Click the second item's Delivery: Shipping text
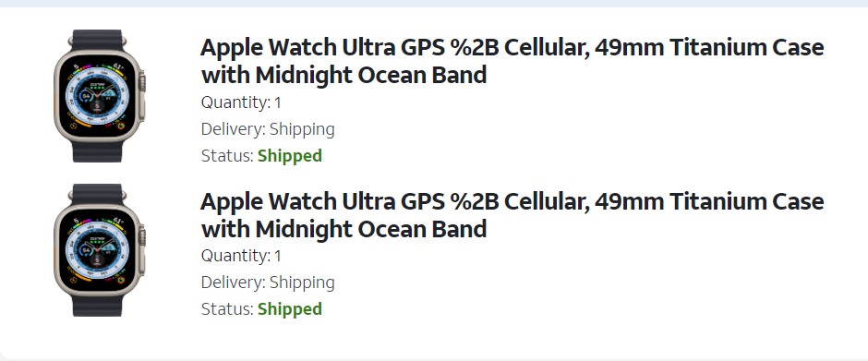Viewport: 868px width, 361px height. pyautogui.click(x=268, y=283)
